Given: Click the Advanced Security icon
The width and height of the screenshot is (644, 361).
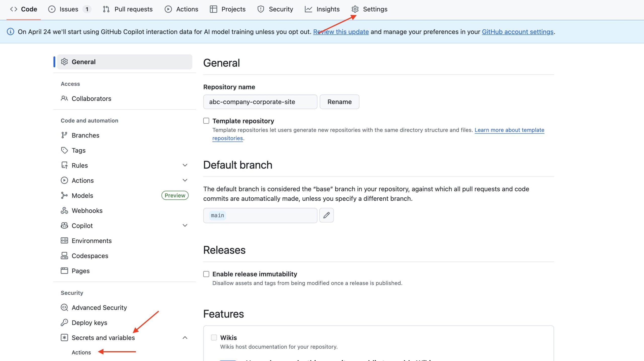Looking at the screenshot, I should pyautogui.click(x=64, y=307).
